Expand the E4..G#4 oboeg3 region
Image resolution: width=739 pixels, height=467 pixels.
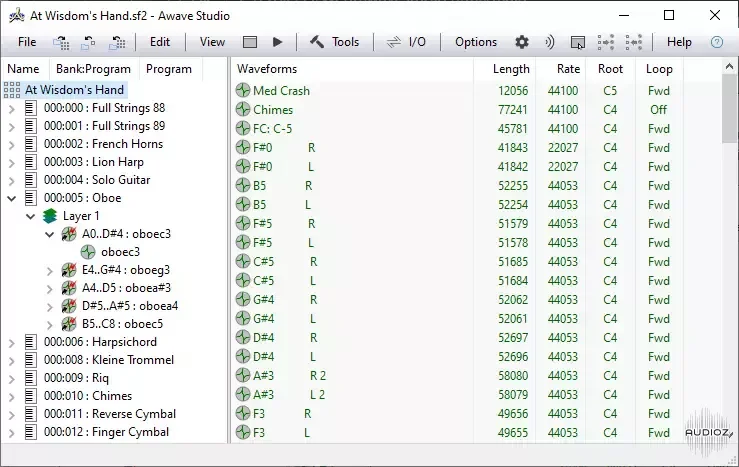tap(49, 271)
